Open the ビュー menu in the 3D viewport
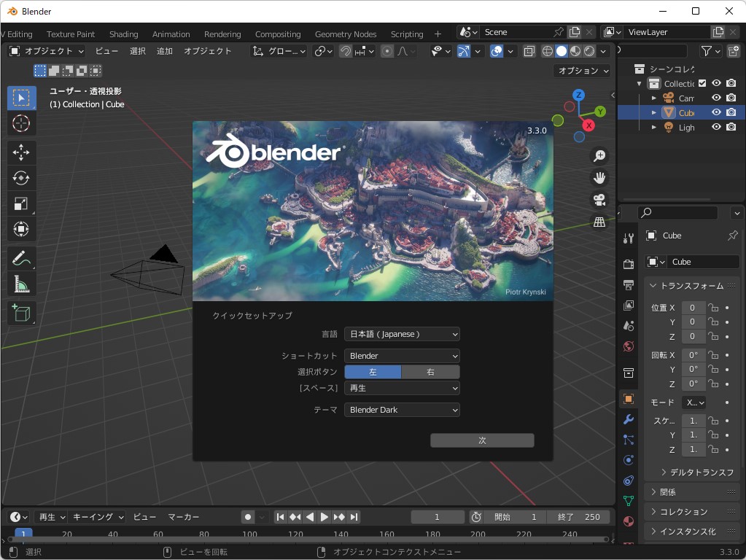This screenshot has height=560, width=746. [106, 51]
